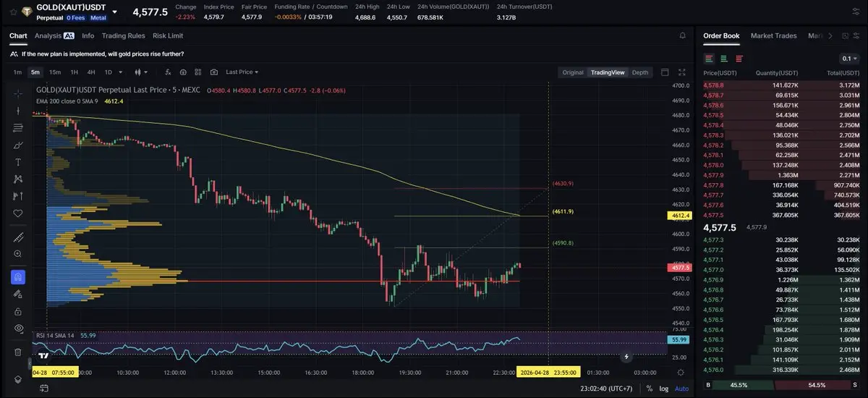Click the download indicator templates icon
The width and height of the screenshot is (868, 398).
point(182,72)
